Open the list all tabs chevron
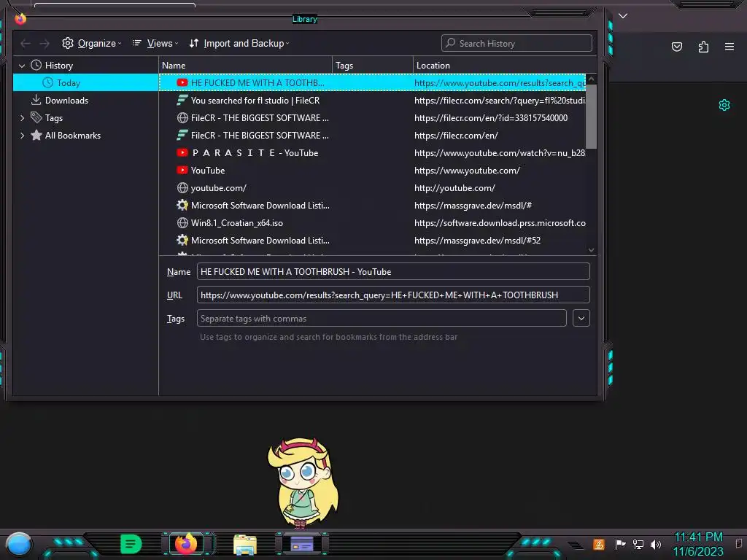This screenshot has width=747, height=560. pyautogui.click(x=623, y=16)
